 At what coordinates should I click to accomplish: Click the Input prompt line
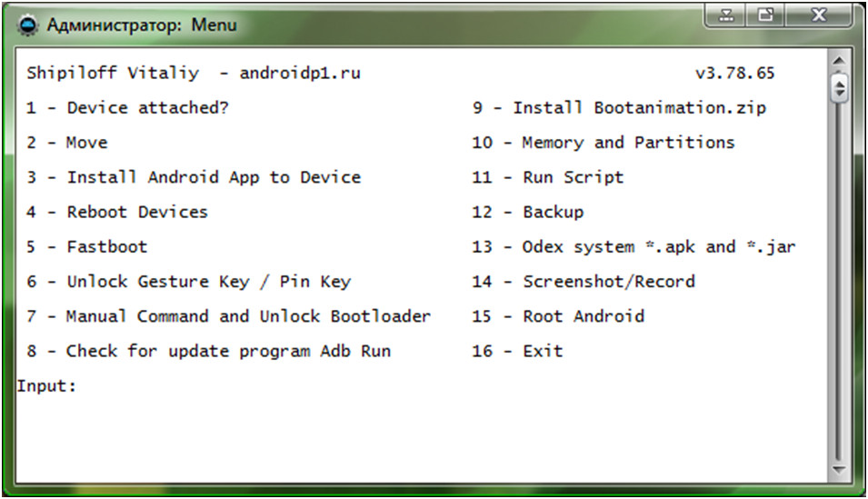47,385
